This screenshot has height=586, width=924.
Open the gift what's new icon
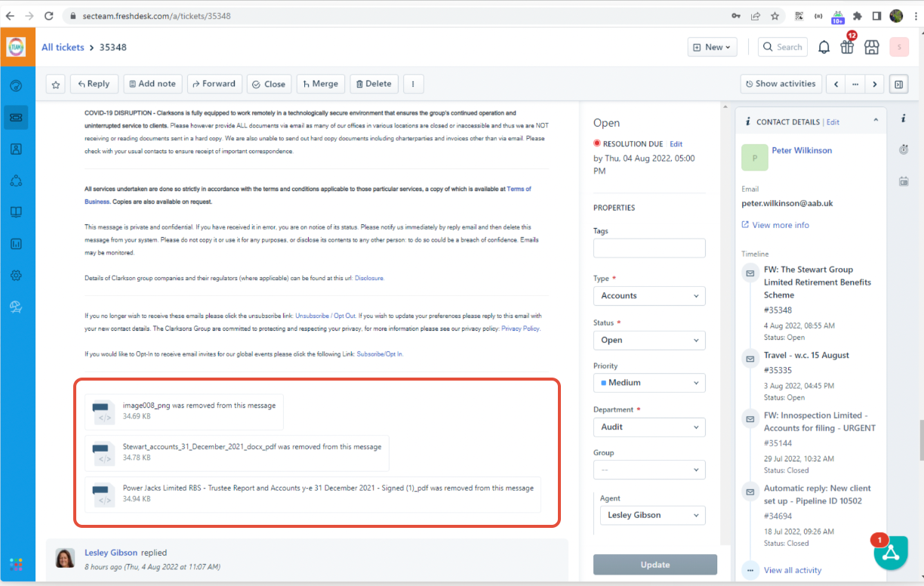pyautogui.click(x=847, y=47)
